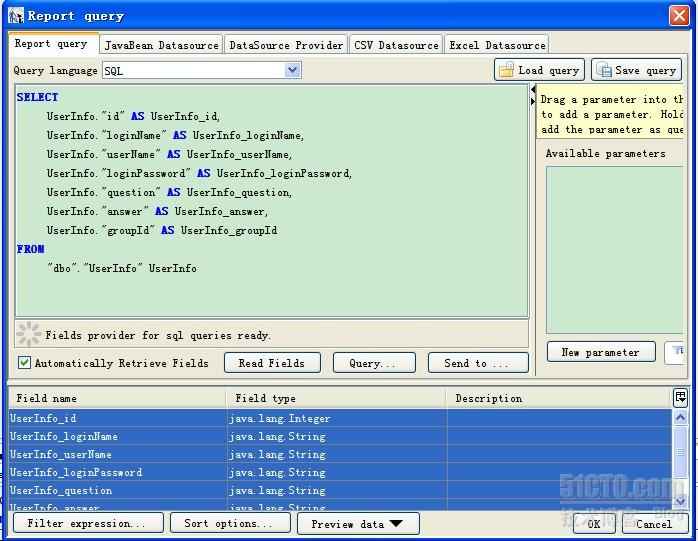Screen dimensions: 698x541
Task: Click the UserInfo."answer" query line
Action: tap(158, 211)
